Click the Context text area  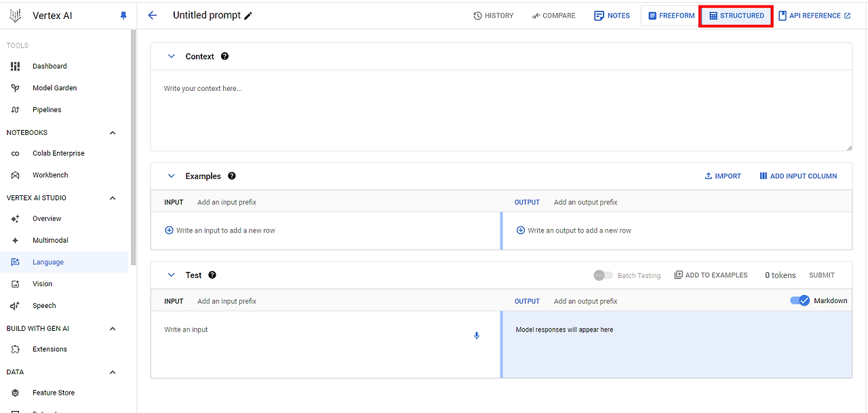501,110
